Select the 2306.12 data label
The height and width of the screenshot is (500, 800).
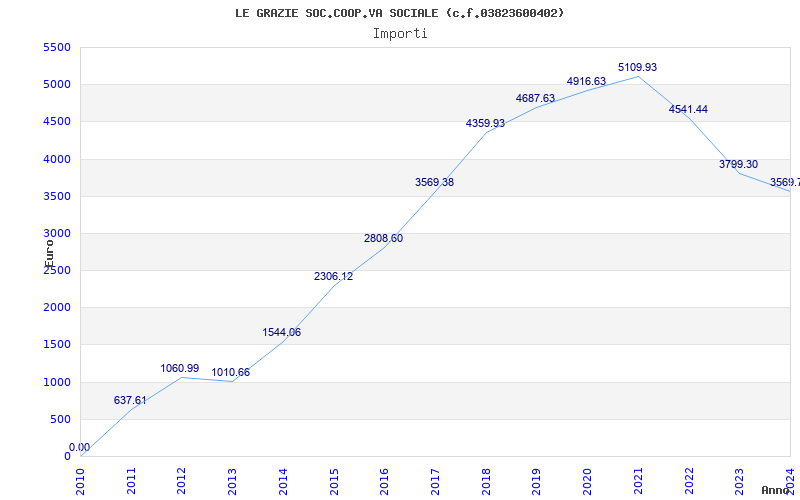coord(333,277)
